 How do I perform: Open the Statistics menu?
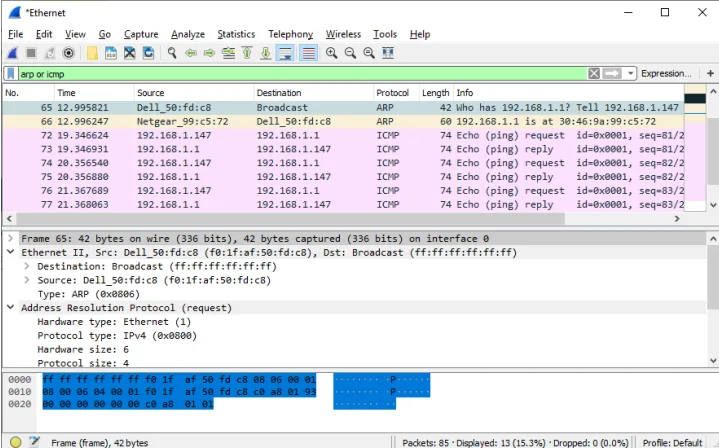tap(236, 34)
